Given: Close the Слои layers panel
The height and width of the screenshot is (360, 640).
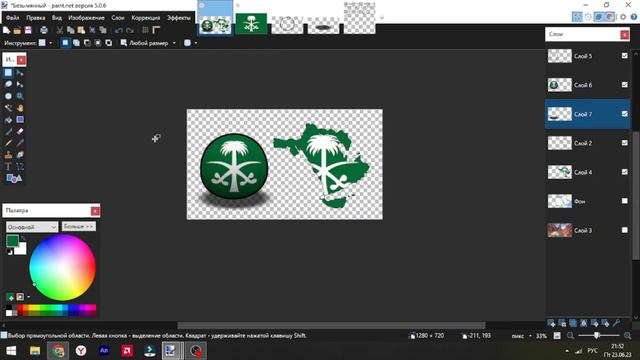Looking at the screenshot, I should coord(624,35).
